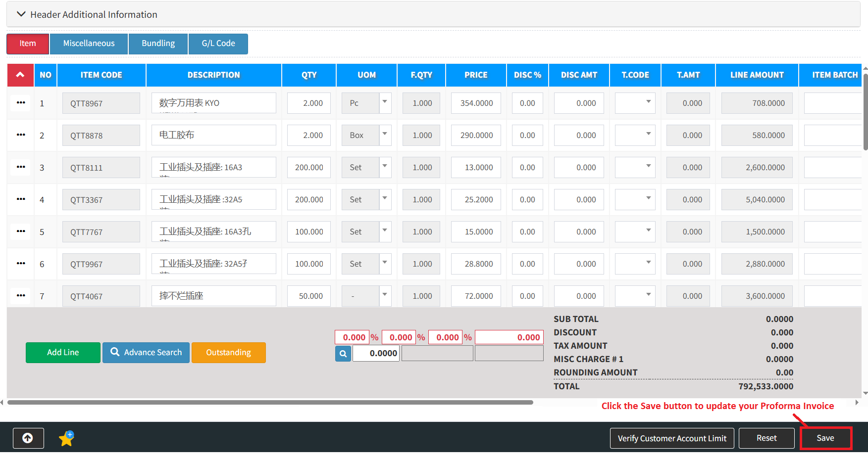
Task: Click the QTY field in row 3
Action: 309,168
